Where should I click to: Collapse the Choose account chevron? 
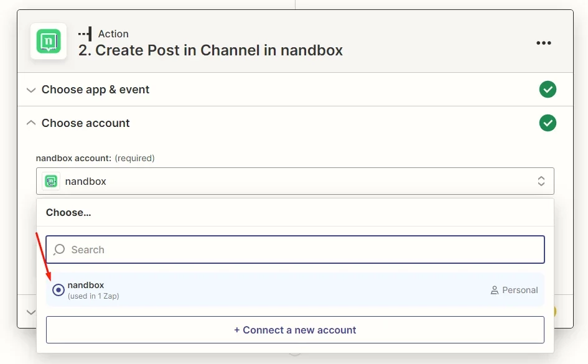[x=31, y=123]
